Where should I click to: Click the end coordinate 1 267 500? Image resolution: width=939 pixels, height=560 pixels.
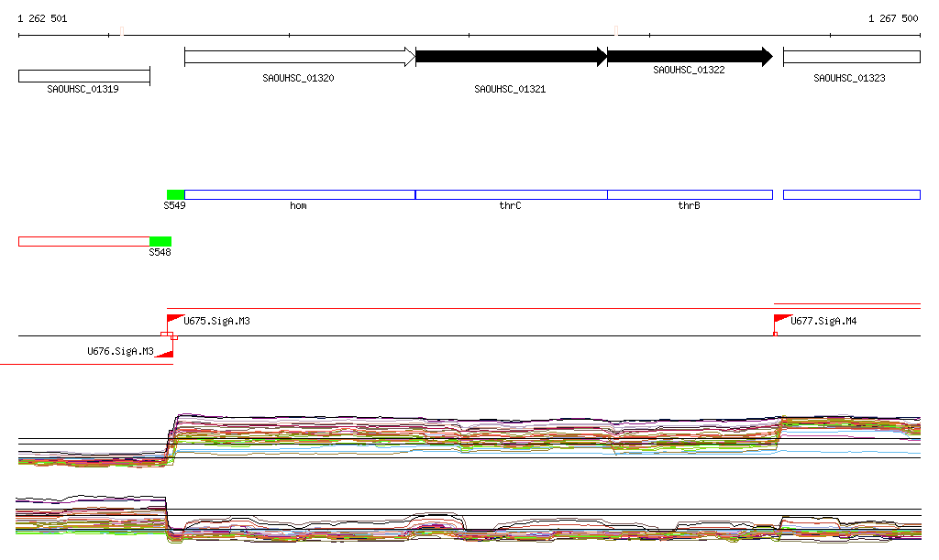click(x=893, y=18)
